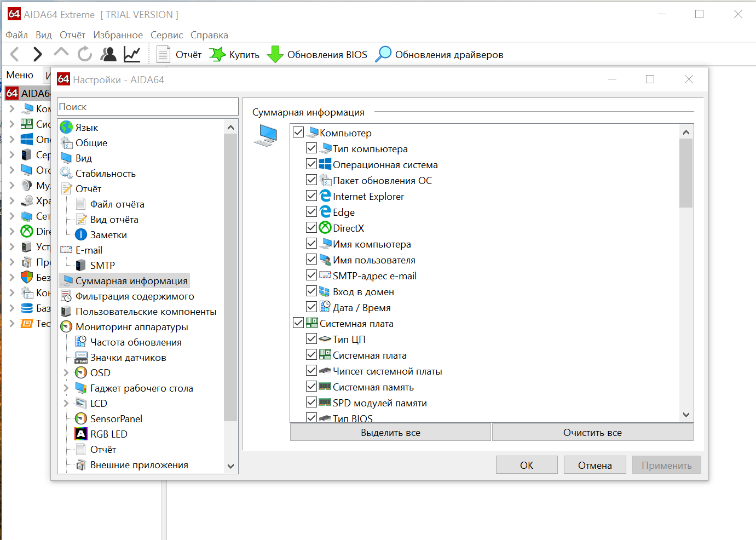Select SMTP in settings tree
756x540 pixels.
tap(102, 266)
